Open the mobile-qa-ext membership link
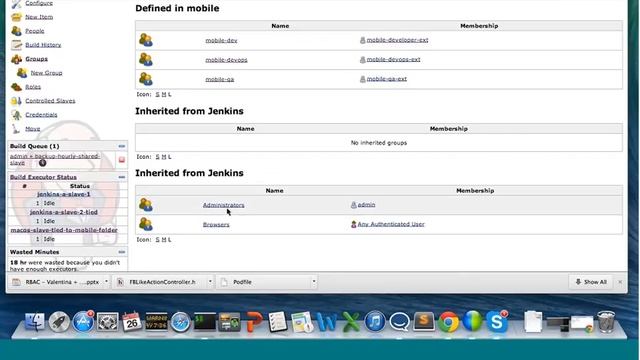This screenshot has width=640, height=360. [387, 79]
